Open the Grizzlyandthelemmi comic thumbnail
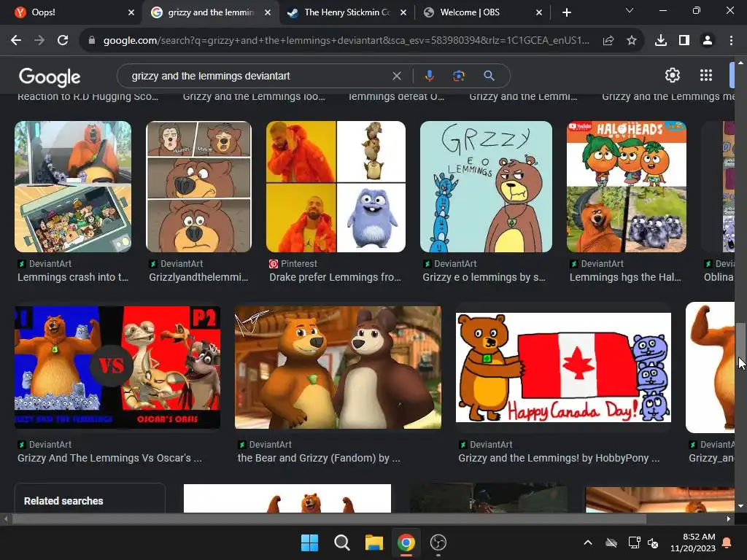This screenshot has height=560, width=747. point(198,187)
